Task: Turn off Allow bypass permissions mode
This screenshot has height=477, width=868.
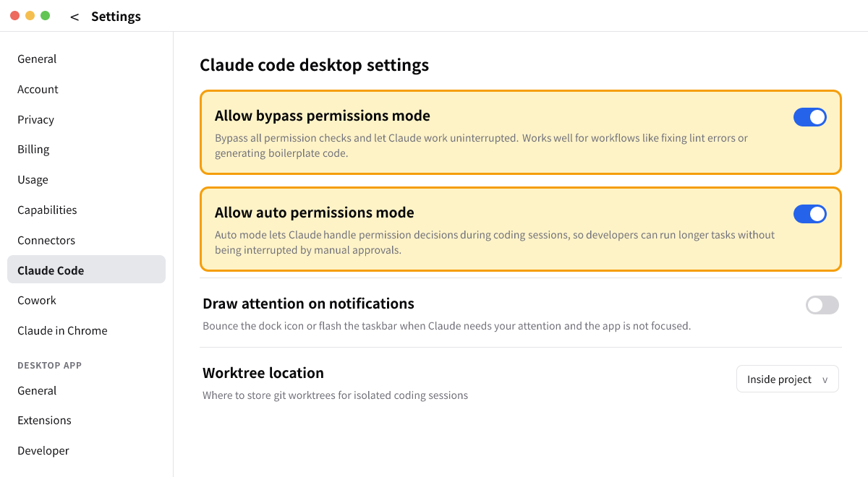Action: tap(810, 117)
